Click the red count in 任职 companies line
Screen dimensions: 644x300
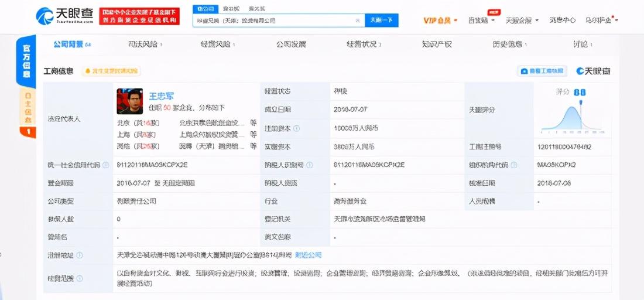[x=166, y=108]
